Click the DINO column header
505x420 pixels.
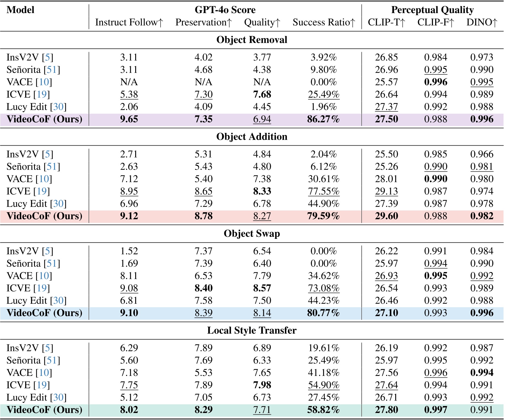pos(482,22)
